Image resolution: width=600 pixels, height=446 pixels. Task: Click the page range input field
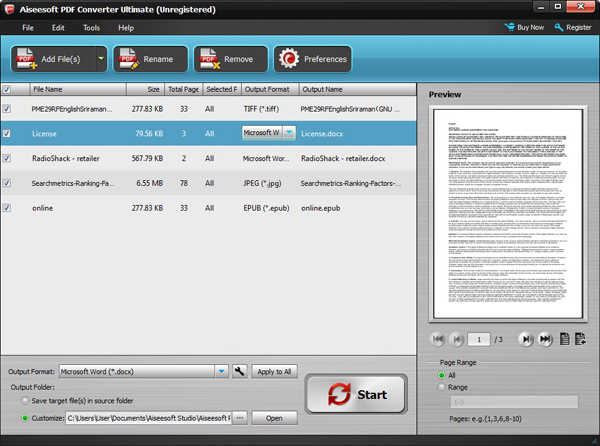[514, 402]
